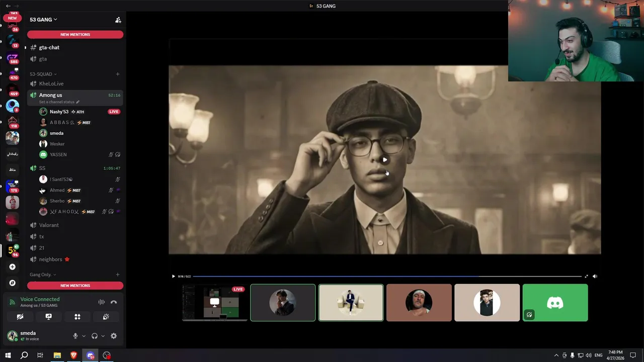Viewport: 644px width, 362px height.
Task: Open the server with 175 mentions badge
Action: 13,187
